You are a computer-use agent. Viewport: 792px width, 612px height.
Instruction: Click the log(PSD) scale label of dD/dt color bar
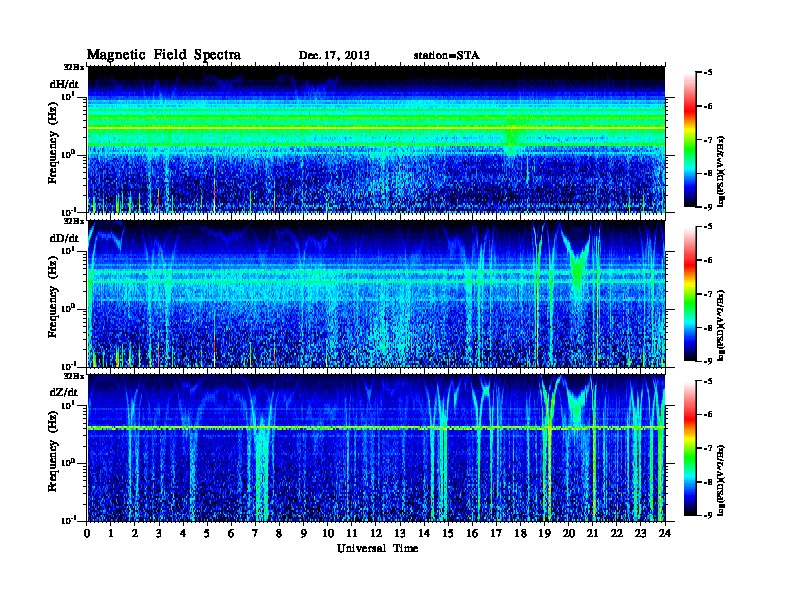click(722, 326)
